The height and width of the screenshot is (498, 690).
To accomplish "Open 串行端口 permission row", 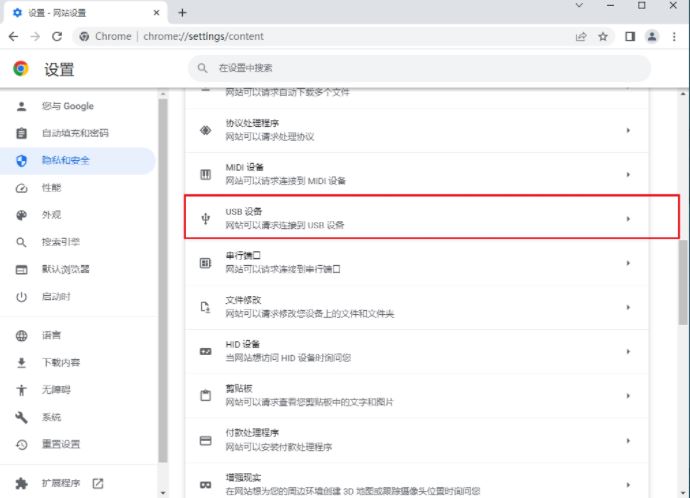I will click(416, 263).
